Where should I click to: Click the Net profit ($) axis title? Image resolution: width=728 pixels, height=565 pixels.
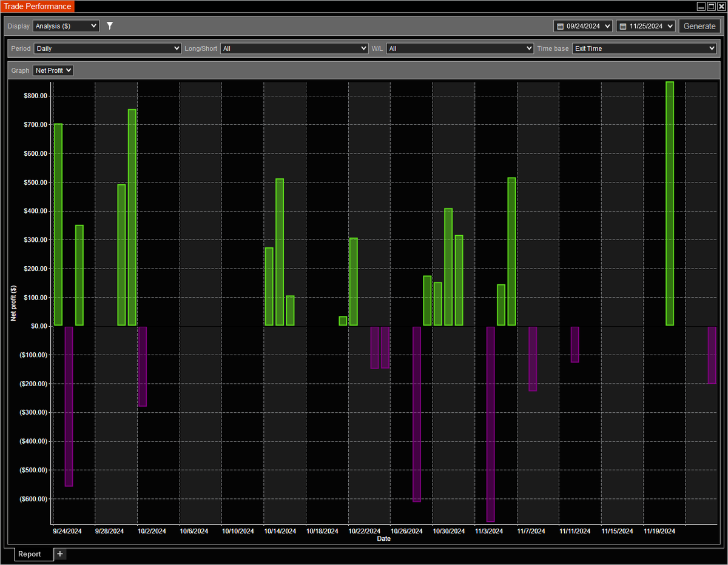tap(13, 303)
